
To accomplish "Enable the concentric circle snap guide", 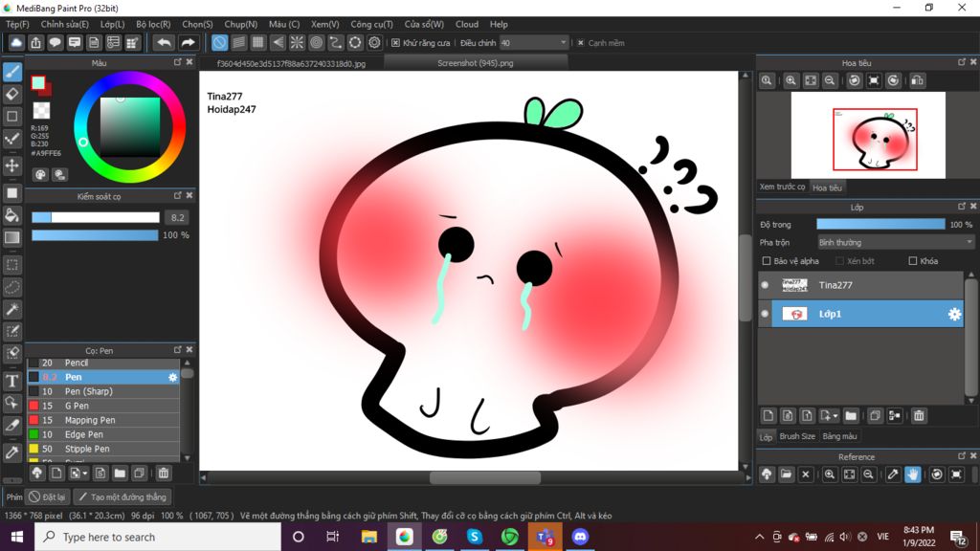I will tap(316, 42).
